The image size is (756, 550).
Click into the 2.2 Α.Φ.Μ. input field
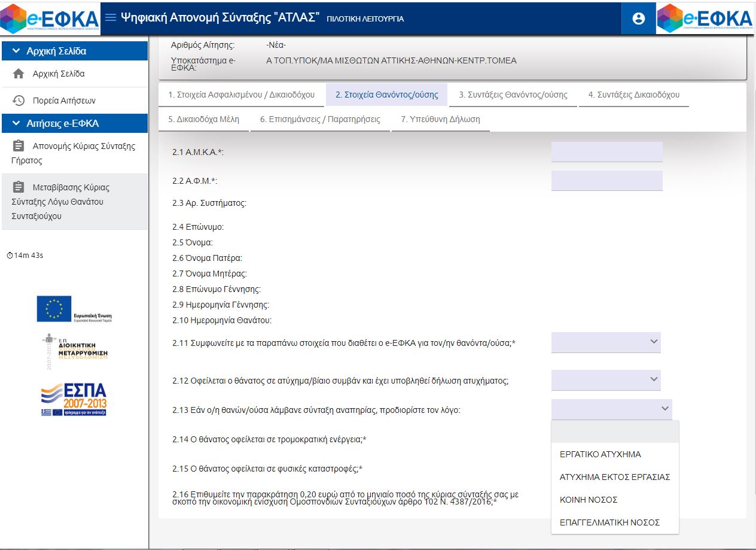[606, 181]
